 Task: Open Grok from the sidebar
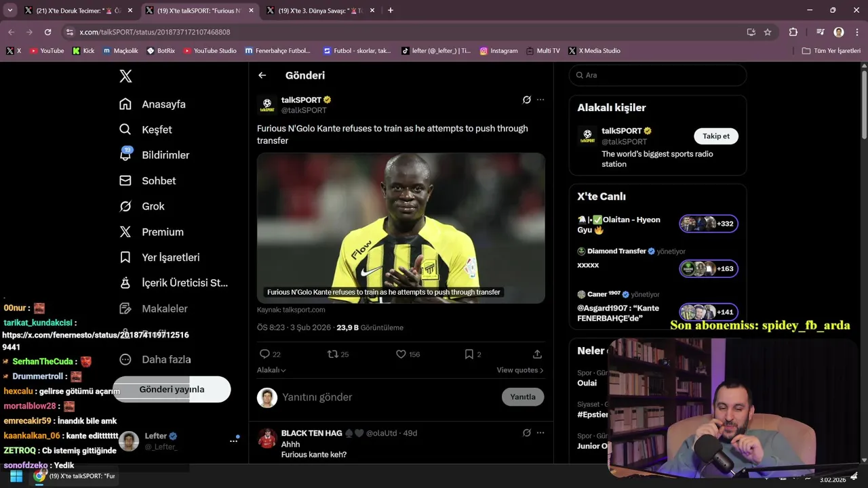[142, 206]
